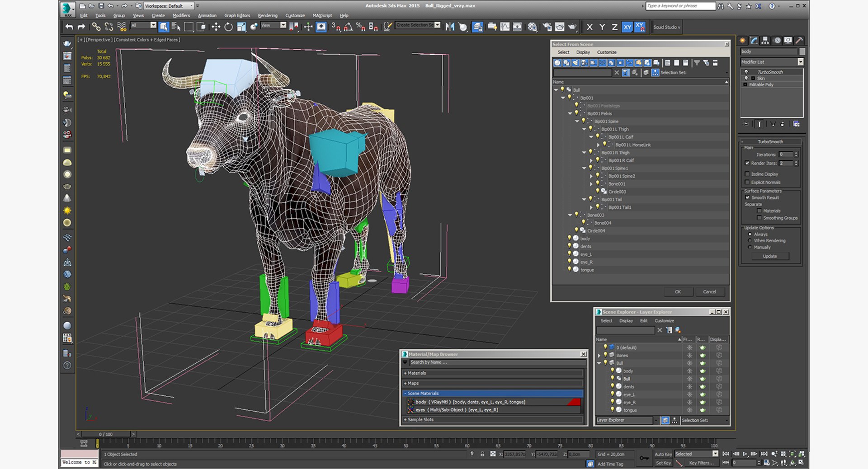
Task: Click the TurboSmooth Update button
Action: (x=770, y=256)
